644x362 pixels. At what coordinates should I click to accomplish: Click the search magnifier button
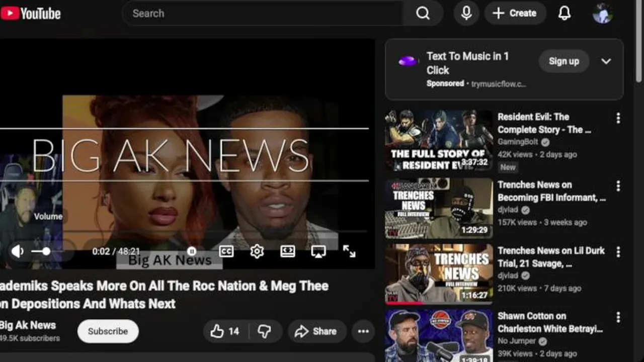[423, 14]
